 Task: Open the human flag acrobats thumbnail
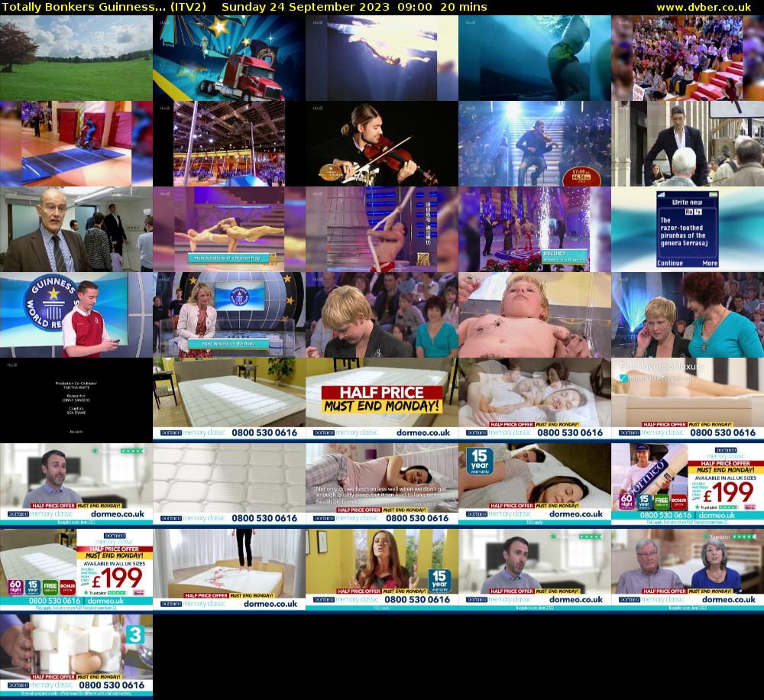[x=229, y=229]
